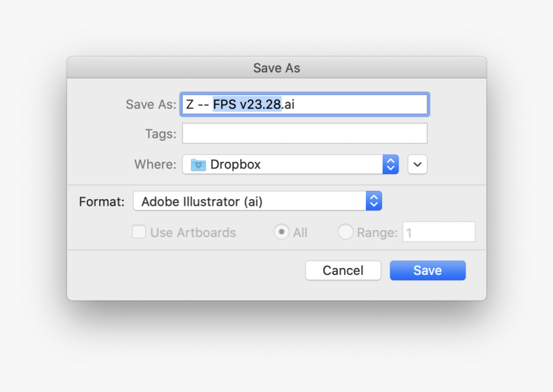Screen dimensions: 553x392
Task: Click the Range value field containing 1
Action: pyautogui.click(x=439, y=232)
